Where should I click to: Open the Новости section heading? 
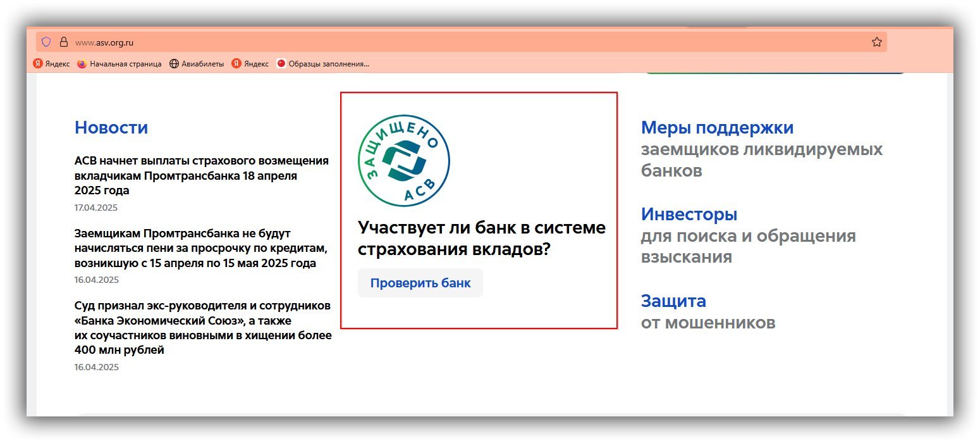point(111,128)
